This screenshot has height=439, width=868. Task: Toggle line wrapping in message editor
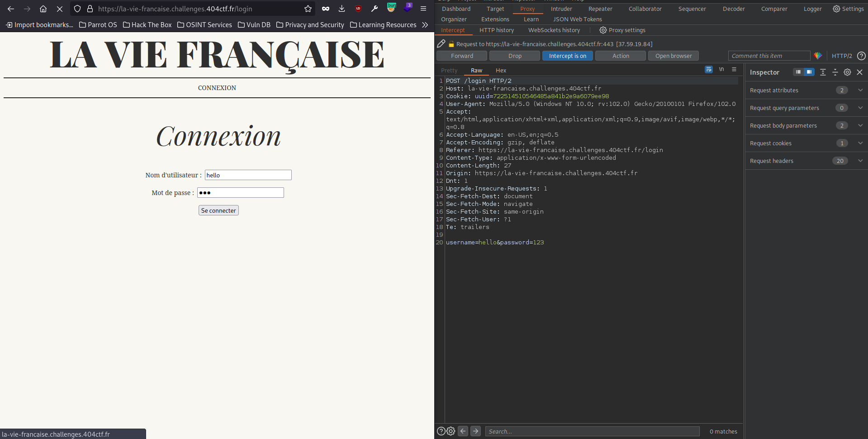(x=708, y=70)
